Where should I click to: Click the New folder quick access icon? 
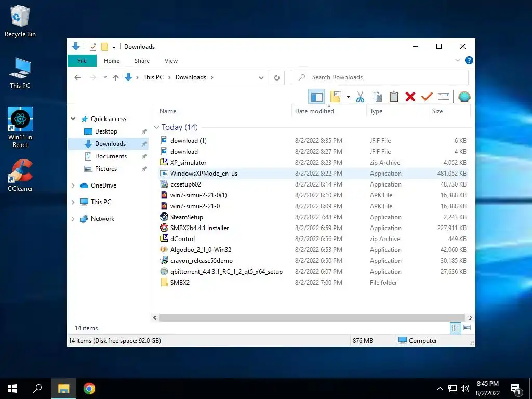coord(104,46)
